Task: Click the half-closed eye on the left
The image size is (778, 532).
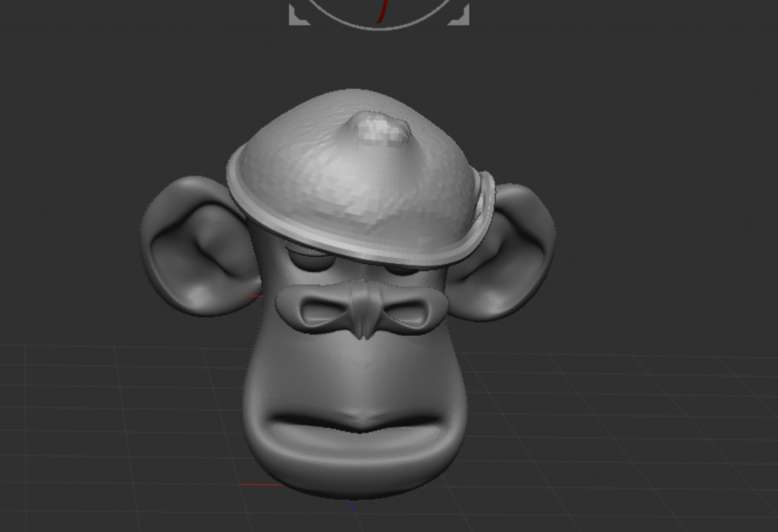Action: [x=312, y=258]
